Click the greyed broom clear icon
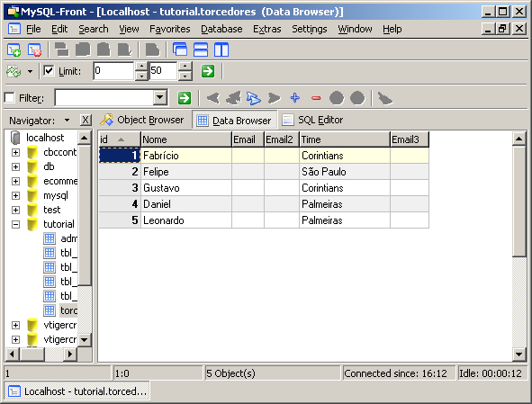 [x=385, y=98]
